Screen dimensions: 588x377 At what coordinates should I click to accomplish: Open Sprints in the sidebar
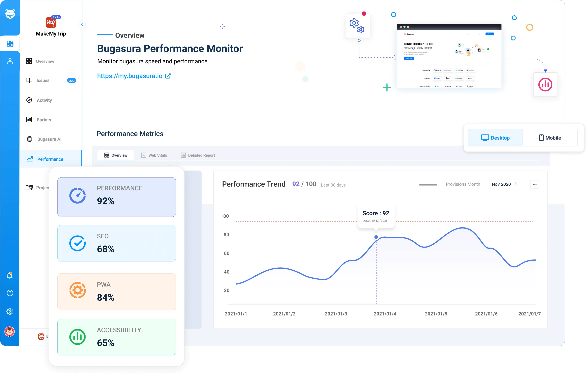click(39, 120)
